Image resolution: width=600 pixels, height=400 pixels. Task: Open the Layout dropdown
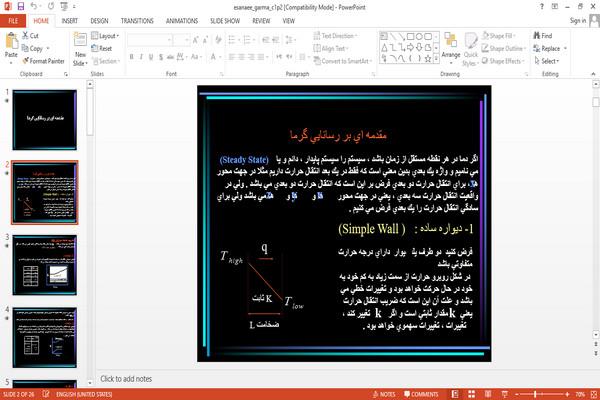click(105, 36)
